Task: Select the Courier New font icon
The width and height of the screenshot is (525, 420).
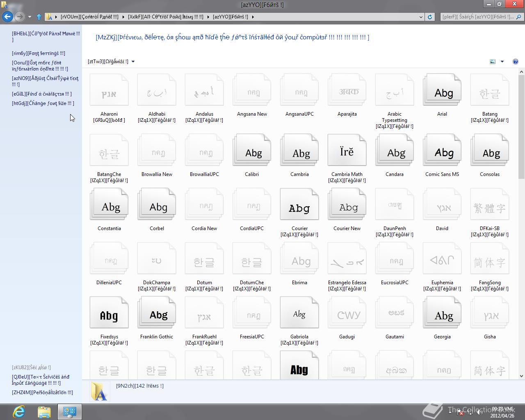Action: pos(347,205)
